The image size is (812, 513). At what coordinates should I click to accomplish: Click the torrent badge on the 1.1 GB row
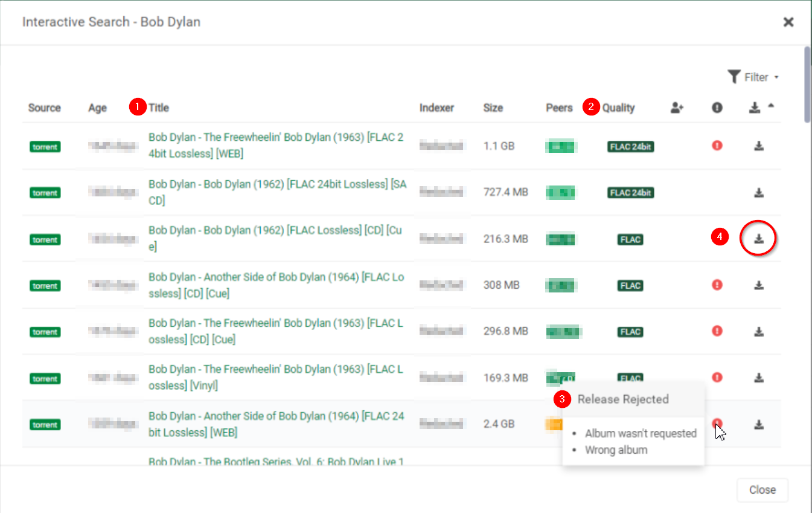[45, 147]
